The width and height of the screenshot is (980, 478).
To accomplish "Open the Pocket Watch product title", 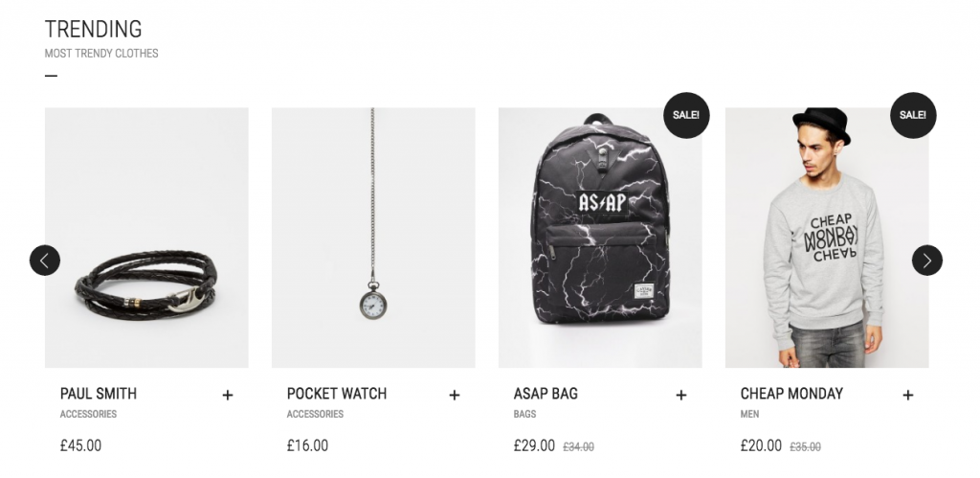I will pos(337,393).
